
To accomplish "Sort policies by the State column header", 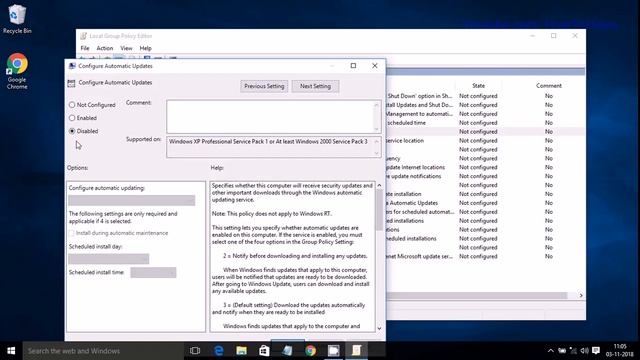I will [x=478, y=86].
